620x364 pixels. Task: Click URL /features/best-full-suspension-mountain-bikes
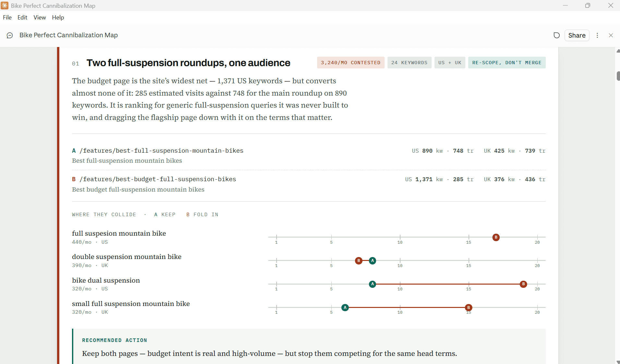[161, 151]
